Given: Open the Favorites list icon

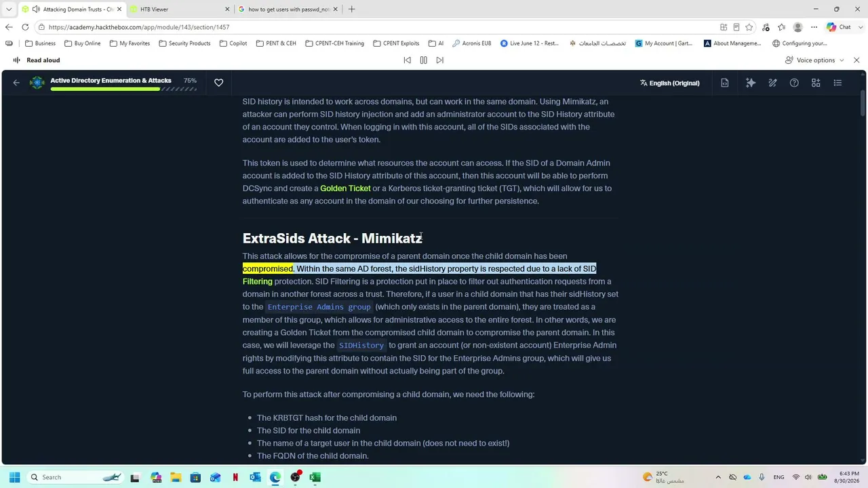Looking at the screenshot, I should click(782, 27).
